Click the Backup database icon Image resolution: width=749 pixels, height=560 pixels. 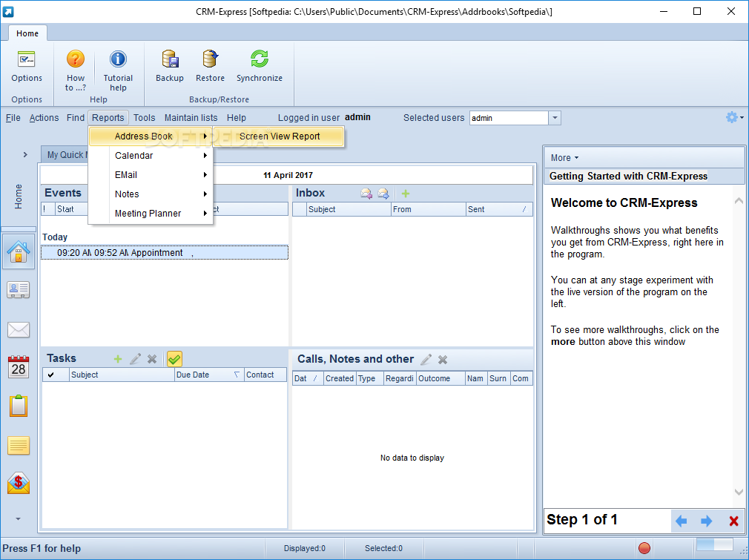point(170,66)
